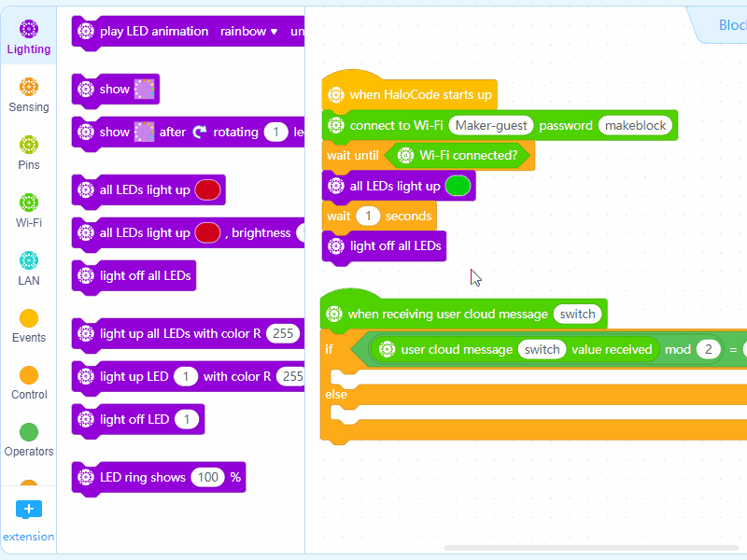
Task: Click the HaloCode icon on play LED animation block
Action: pyautogui.click(x=86, y=32)
